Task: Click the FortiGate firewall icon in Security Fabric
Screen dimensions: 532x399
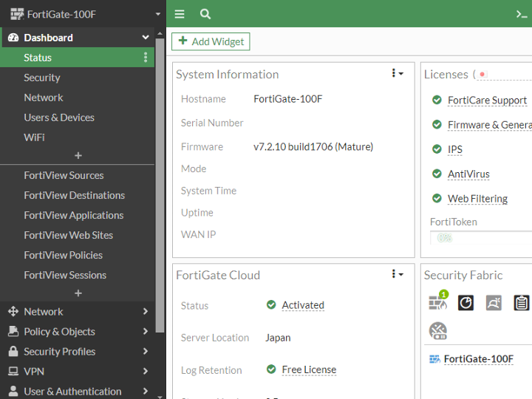Action: pos(438,302)
